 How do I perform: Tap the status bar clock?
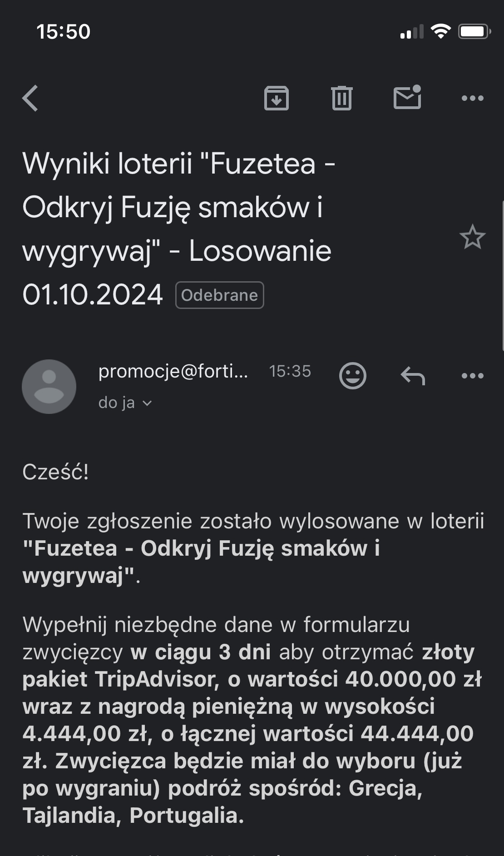click(64, 32)
